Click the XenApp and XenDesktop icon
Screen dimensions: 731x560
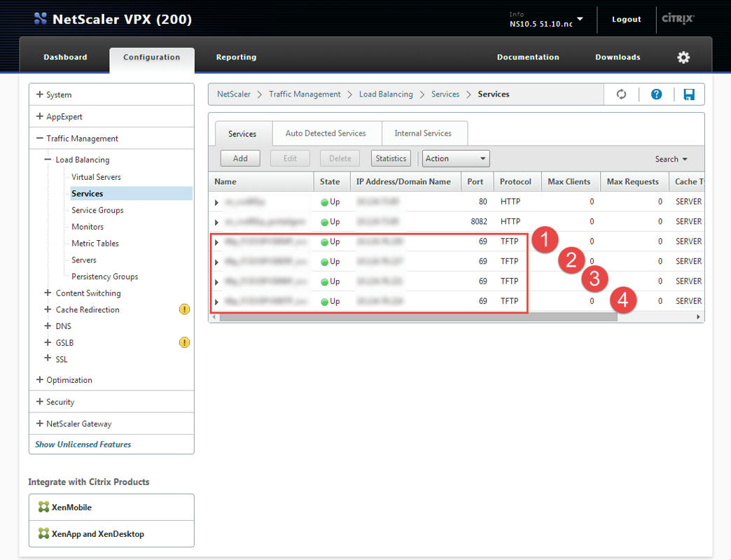pos(44,534)
